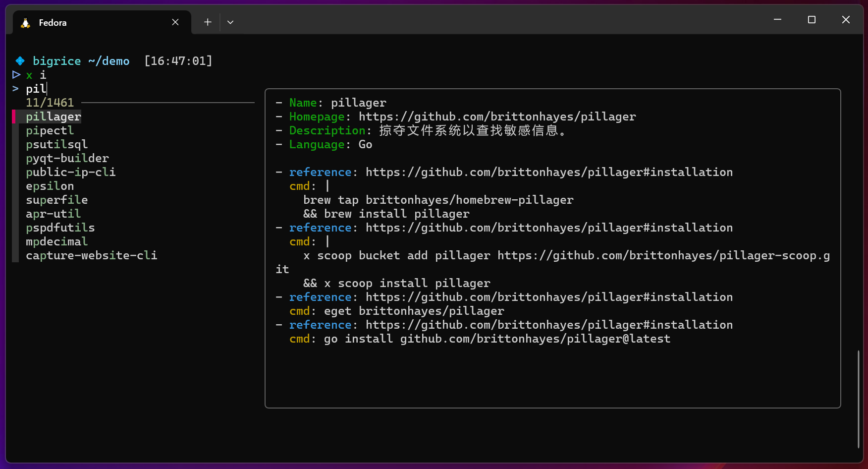This screenshot has height=469, width=868.
Task: Select epsilon in the results list
Action: click(x=50, y=186)
